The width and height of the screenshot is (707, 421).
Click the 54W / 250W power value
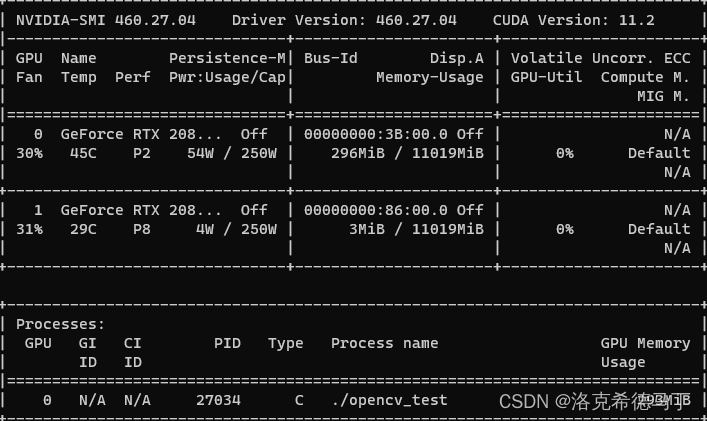coord(232,153)
